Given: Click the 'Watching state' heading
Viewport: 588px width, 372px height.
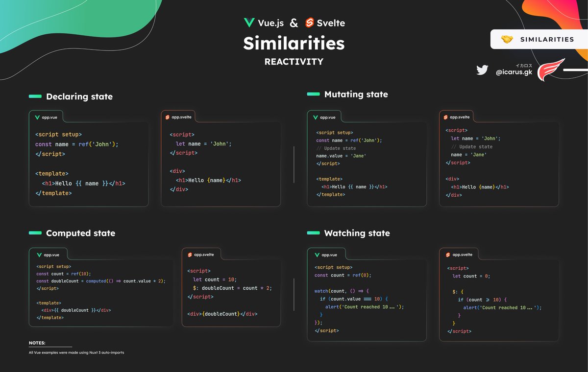Looking at the screenshot, I should tap(357, 233).
